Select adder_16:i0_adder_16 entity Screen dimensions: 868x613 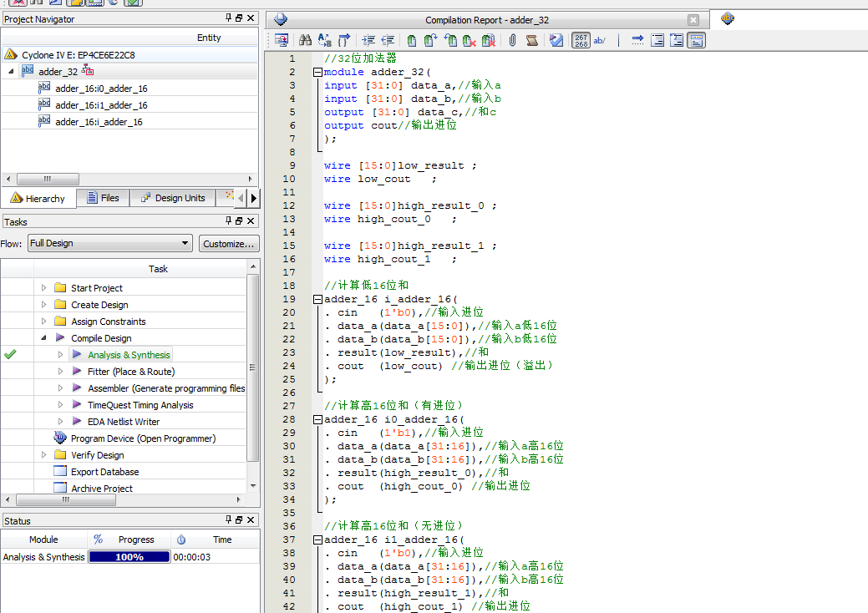(x=101, y=89)
